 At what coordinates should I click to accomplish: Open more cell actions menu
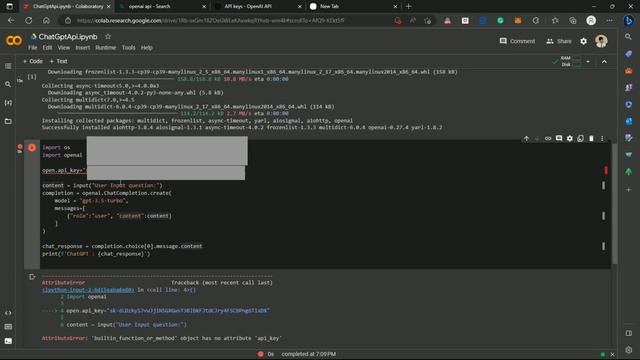602,139
